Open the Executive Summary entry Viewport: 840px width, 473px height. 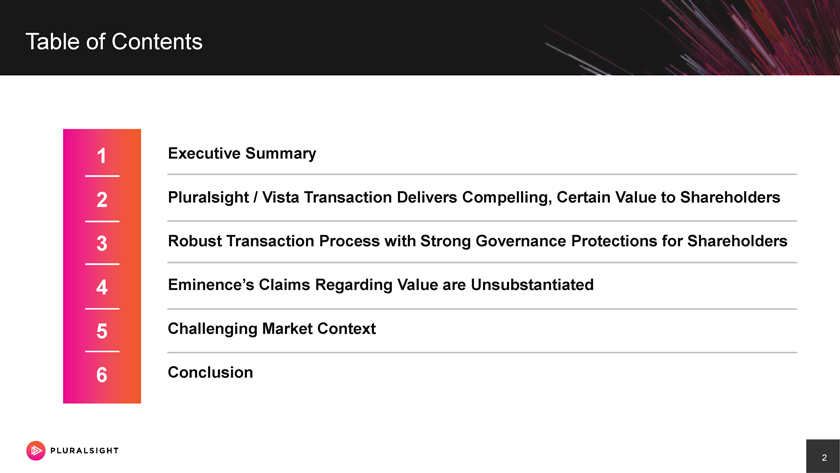[242, 154]
